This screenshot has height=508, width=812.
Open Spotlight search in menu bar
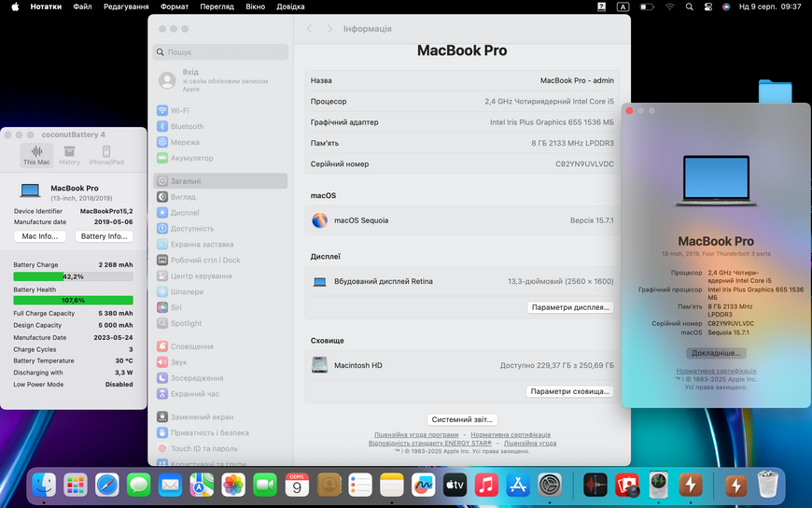point(690,7)
